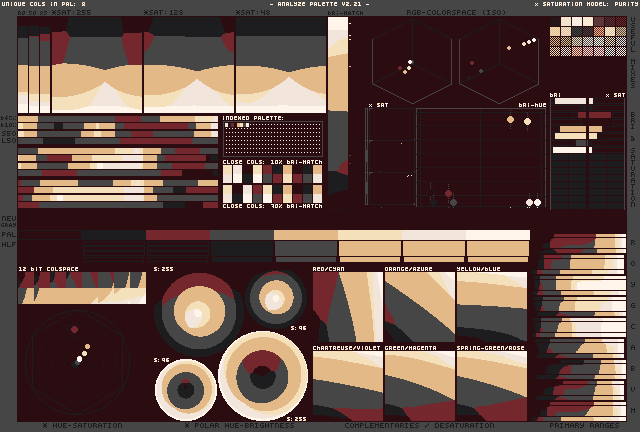Select the Orange/Azure complementary gradient panel

point(419,307)
